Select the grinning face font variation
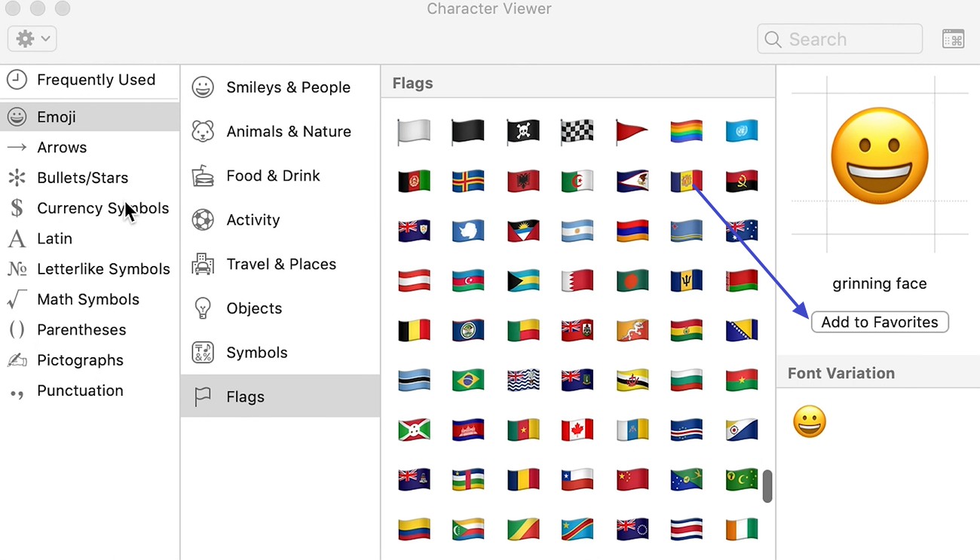 click(810, 422)
